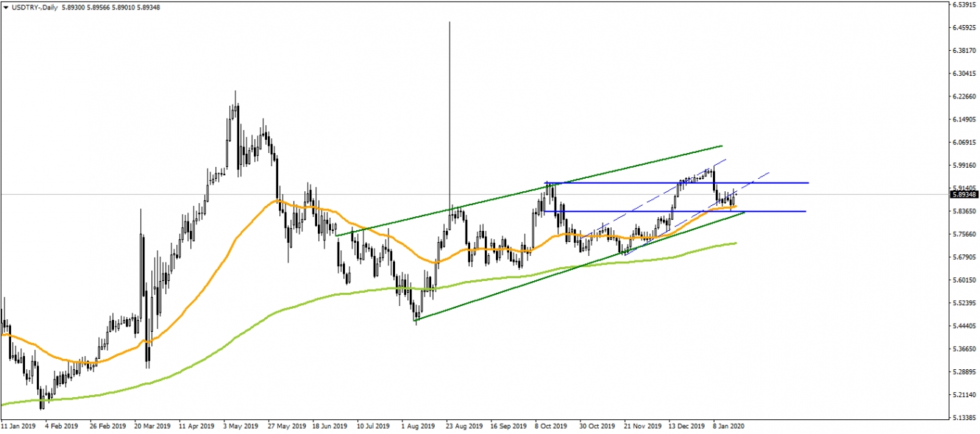Click the 6.30415 price axis label

964,74
